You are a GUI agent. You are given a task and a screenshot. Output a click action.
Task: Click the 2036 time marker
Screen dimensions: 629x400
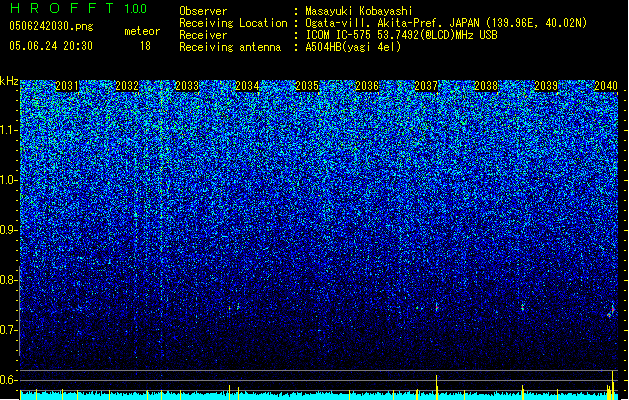[x=367, y=86]
